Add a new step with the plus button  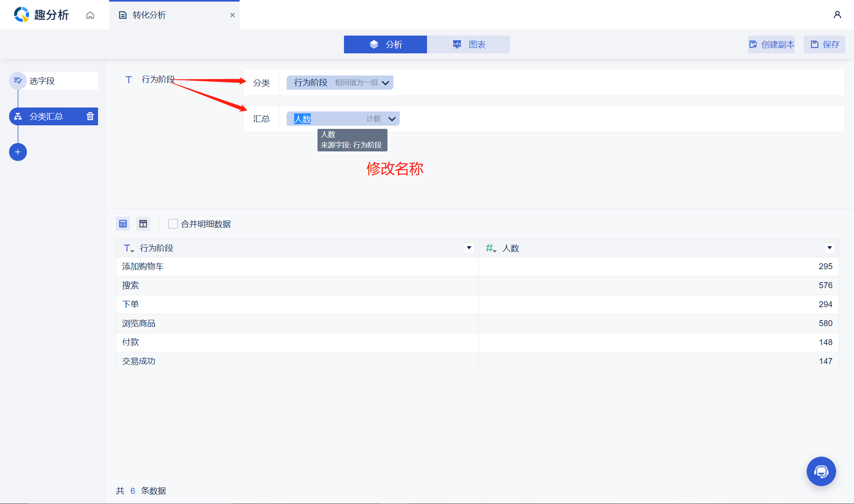tap(18, 152)
